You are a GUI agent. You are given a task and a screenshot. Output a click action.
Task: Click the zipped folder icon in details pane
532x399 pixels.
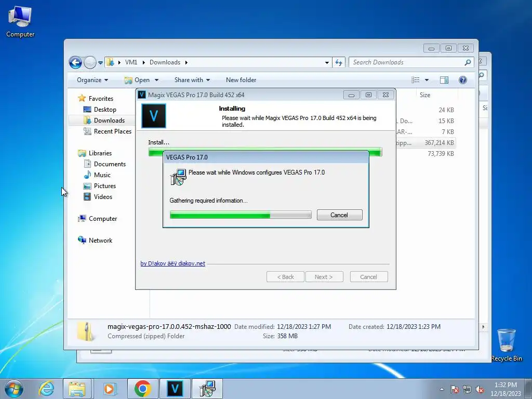tap(86, 331)
